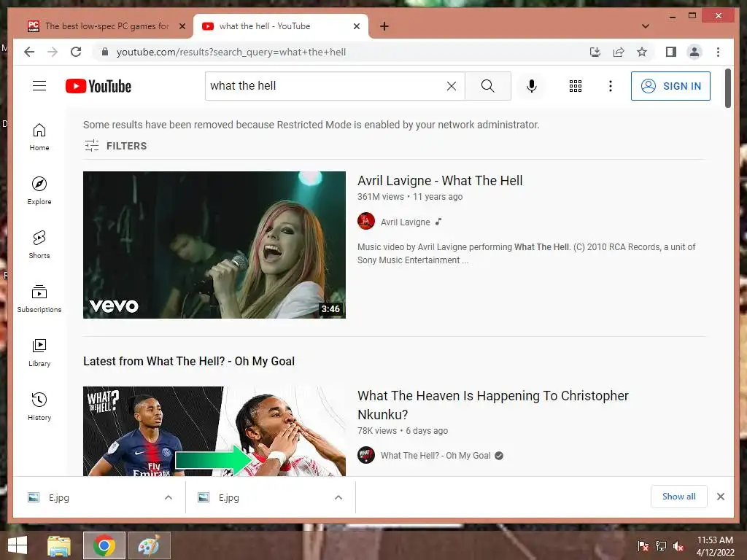Bookmark this page with the star
The image size is (747, 560).
[x=642, y=52]
